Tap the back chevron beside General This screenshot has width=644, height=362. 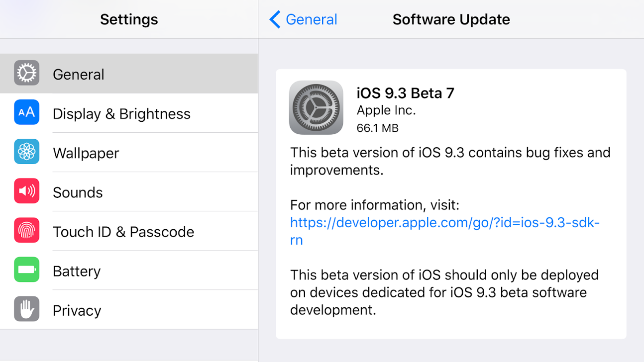click(274, 19)
